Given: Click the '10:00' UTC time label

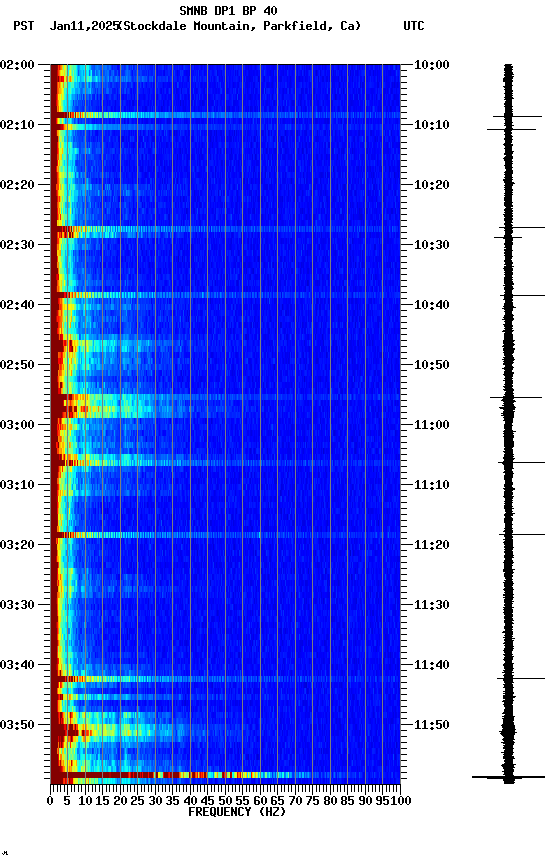Looking at the screenshot, I should pos(432,65).
